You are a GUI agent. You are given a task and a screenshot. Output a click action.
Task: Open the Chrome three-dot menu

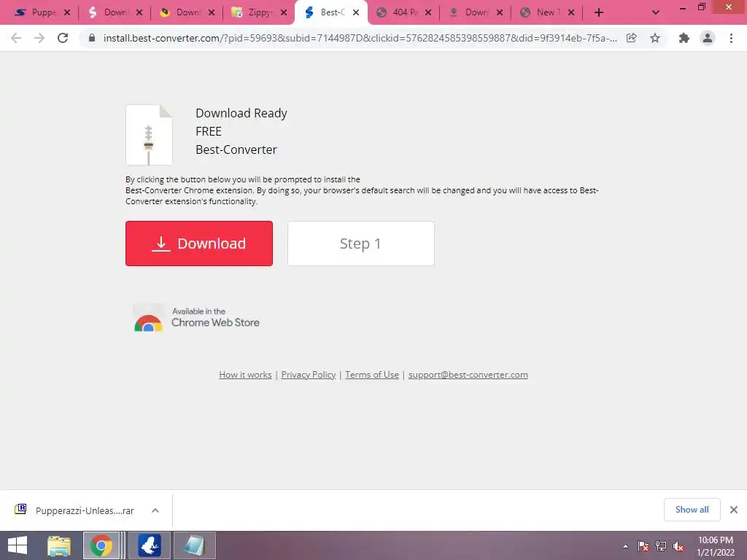point(731,38)
